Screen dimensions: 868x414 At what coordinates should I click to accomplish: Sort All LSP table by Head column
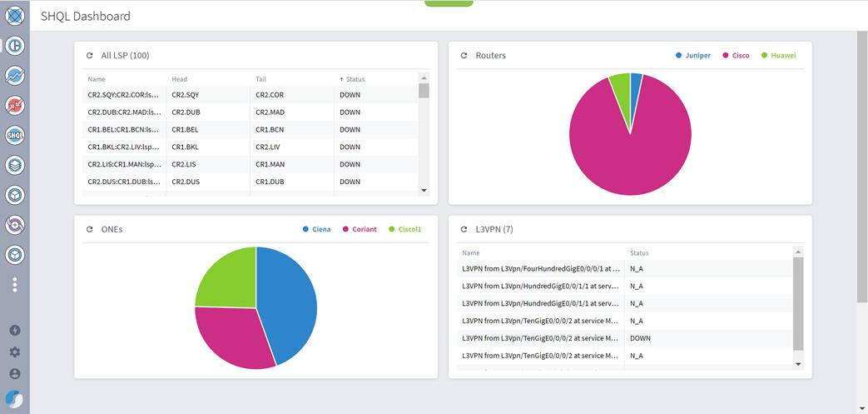coord(180,79)
